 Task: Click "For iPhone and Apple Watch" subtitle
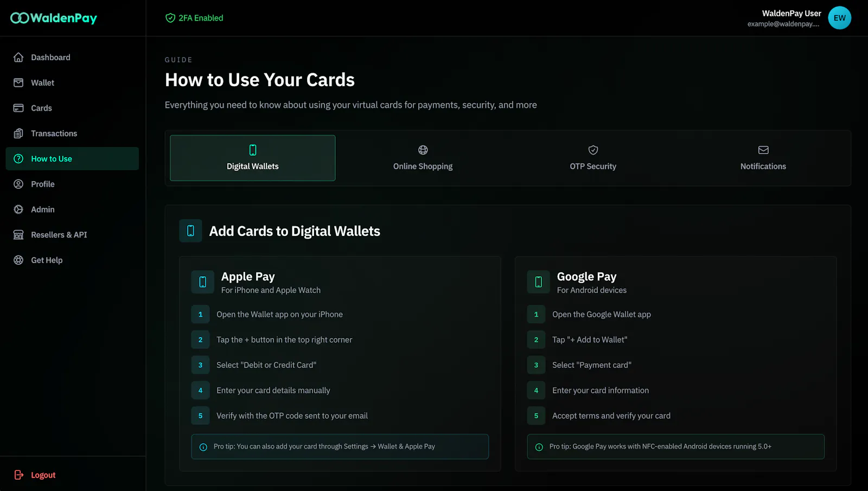(x=271, y=290)
